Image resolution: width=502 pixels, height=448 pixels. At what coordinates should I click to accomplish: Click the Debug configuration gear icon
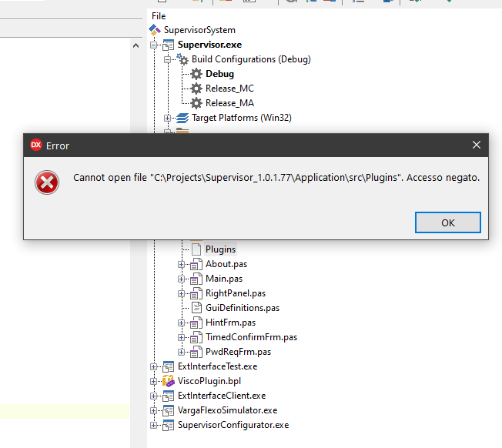coord(196,74)
